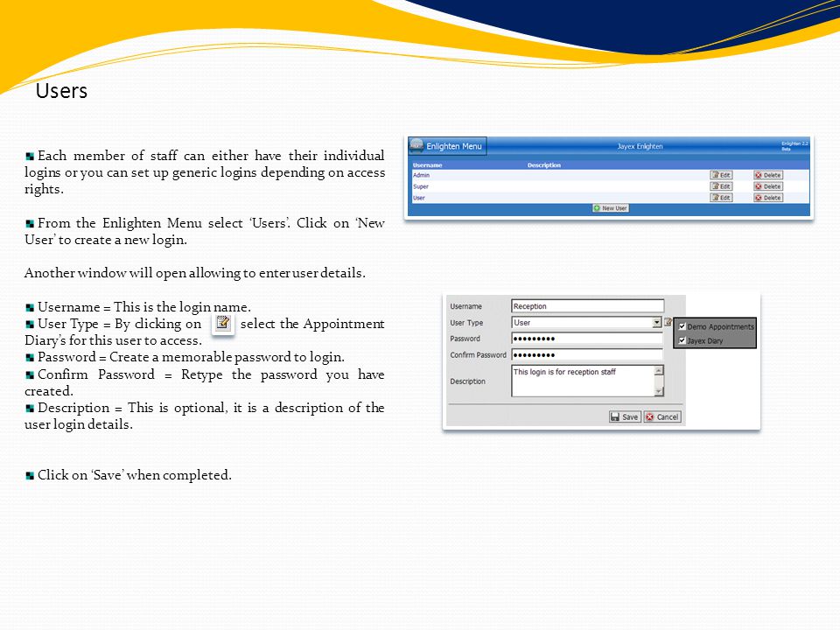Click the Confirm Password input field
The width and height of the screenshot is (840, 630).
588,354
